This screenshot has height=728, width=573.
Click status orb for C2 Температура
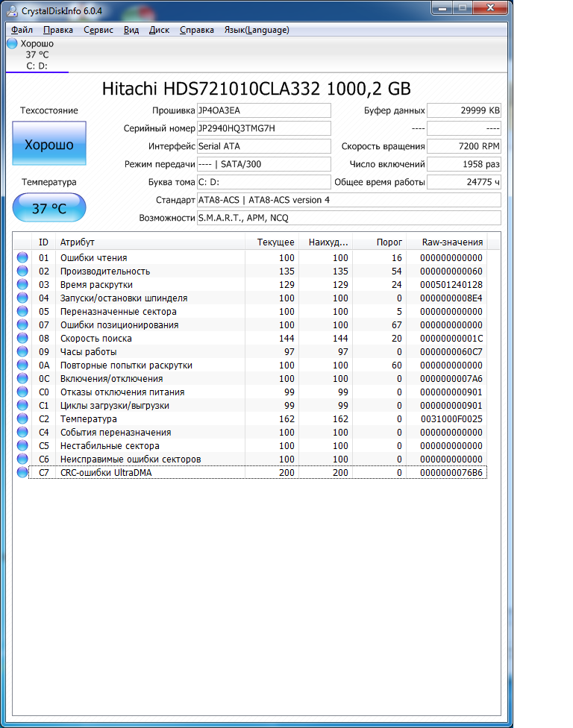click(22, 419)
